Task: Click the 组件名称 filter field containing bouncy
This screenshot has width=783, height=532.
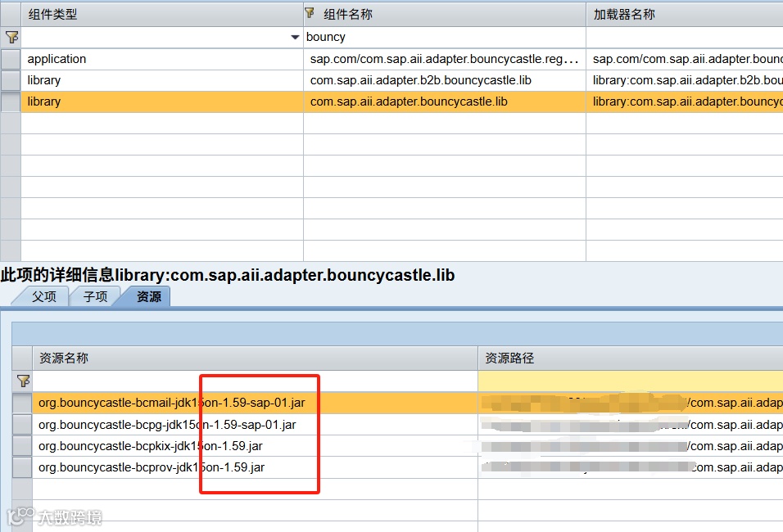Action: click(445, 38)
